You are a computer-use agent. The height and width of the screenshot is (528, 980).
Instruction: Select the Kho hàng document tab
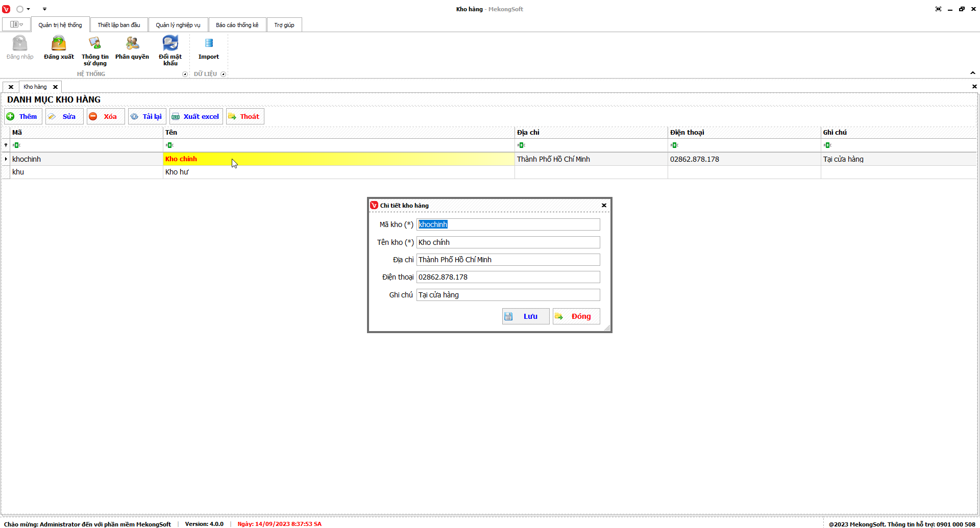tap(35, 87)
